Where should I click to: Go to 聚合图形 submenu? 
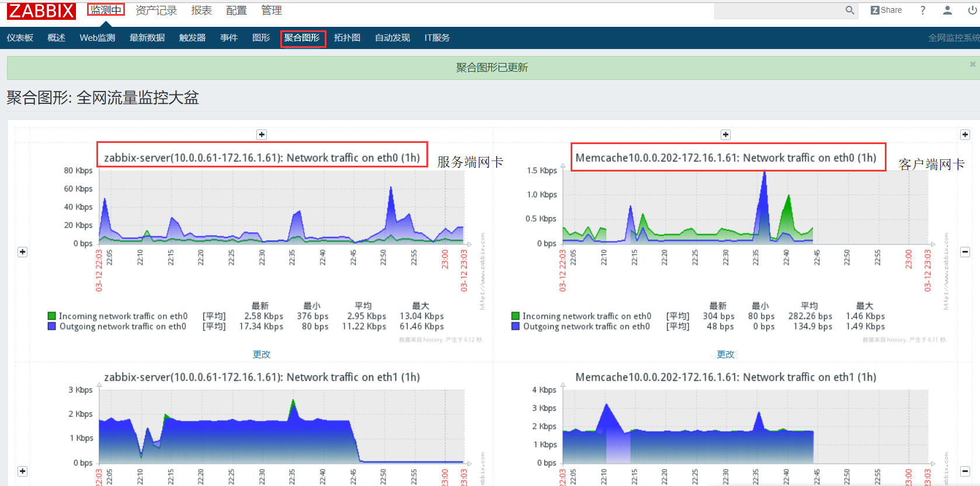(x=302, y=38)
